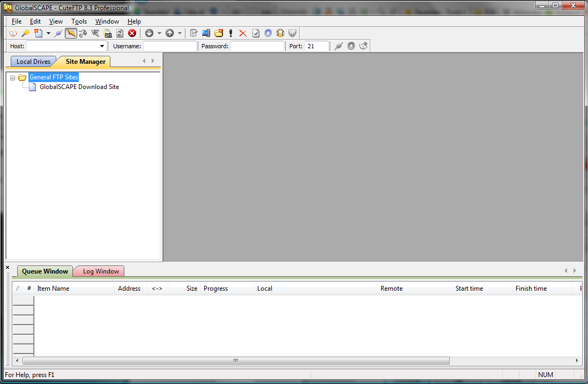This screenshot has width=588, height=384.
Task: Collapse the General FTP Sites folder
Action: click(x=12, y=78)
